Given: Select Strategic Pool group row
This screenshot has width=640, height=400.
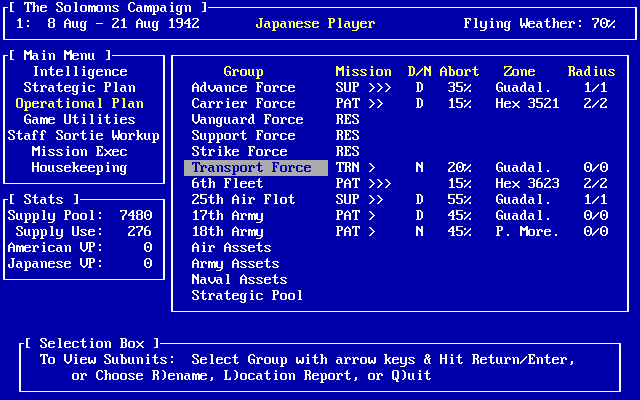Looking at the screenshot, I should click(247, 296).
